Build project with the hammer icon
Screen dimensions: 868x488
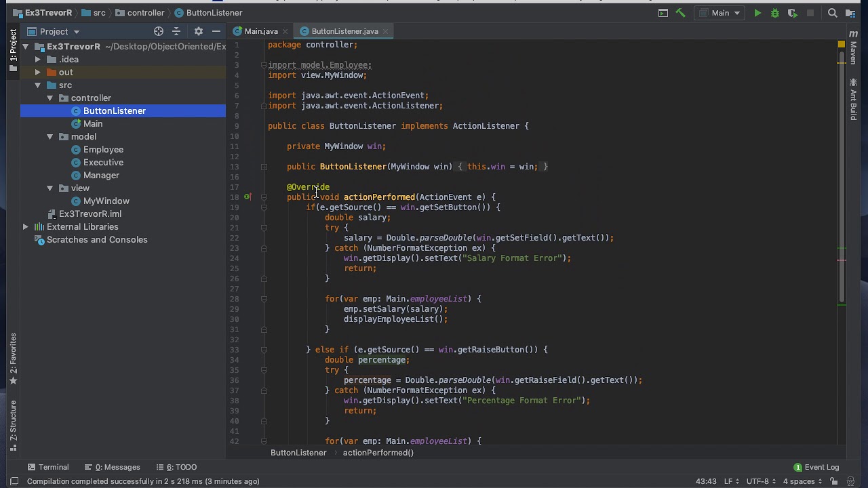(681, 13)
